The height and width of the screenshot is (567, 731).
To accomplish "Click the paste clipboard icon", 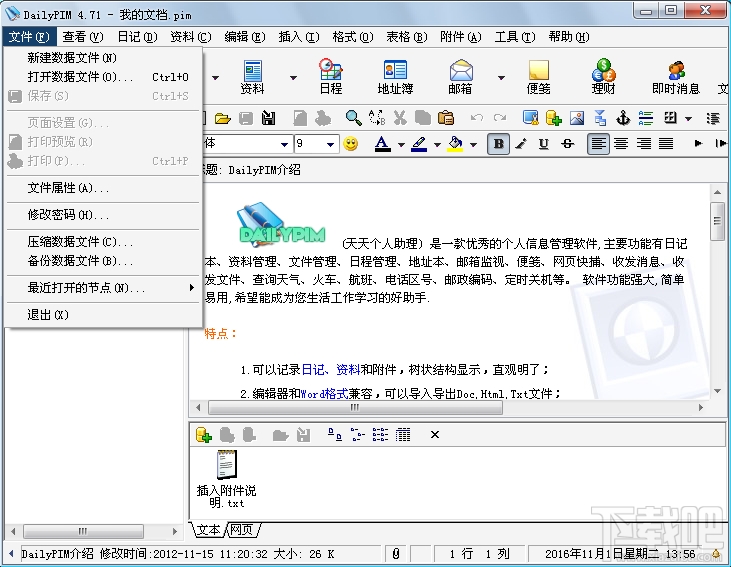I will point(446,118).
